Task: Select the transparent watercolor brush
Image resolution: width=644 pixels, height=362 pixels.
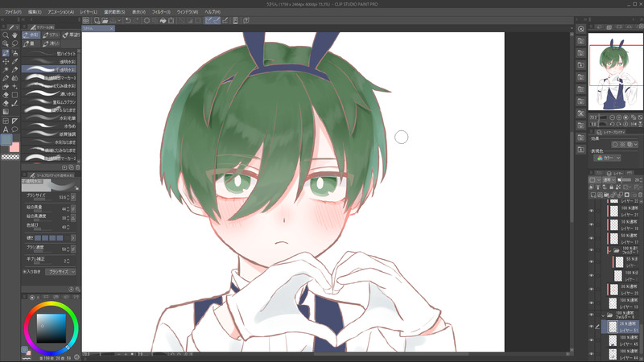Action: [x=49, y=62]
